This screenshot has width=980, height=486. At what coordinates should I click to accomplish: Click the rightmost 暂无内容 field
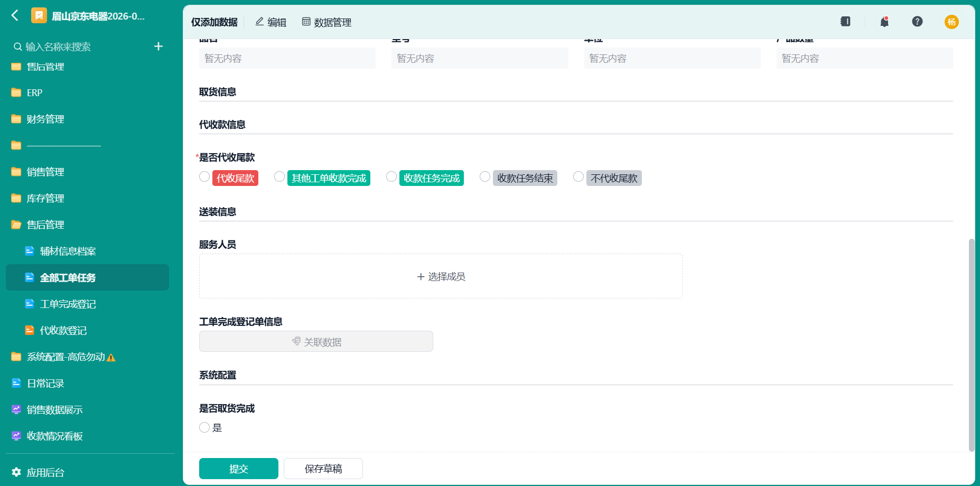(x=865, y=58)
